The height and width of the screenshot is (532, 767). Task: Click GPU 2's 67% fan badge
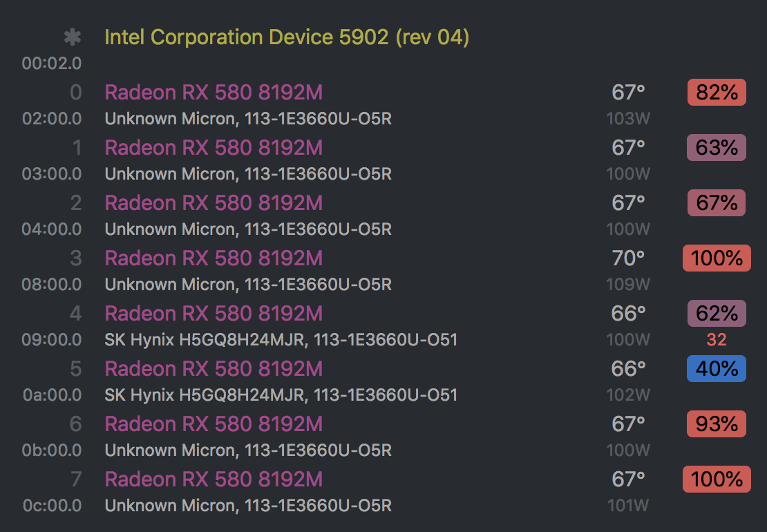717,203
